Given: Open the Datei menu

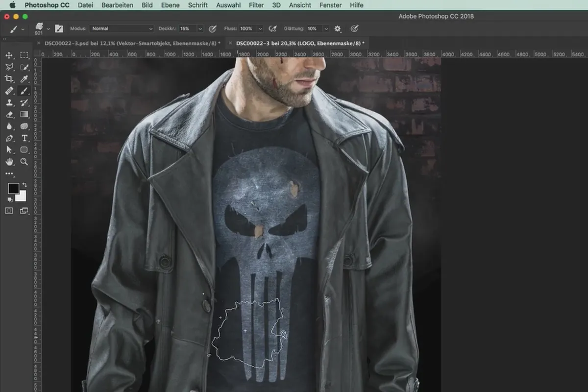Looking at the screenshot, I should click(x=85, y=5).
